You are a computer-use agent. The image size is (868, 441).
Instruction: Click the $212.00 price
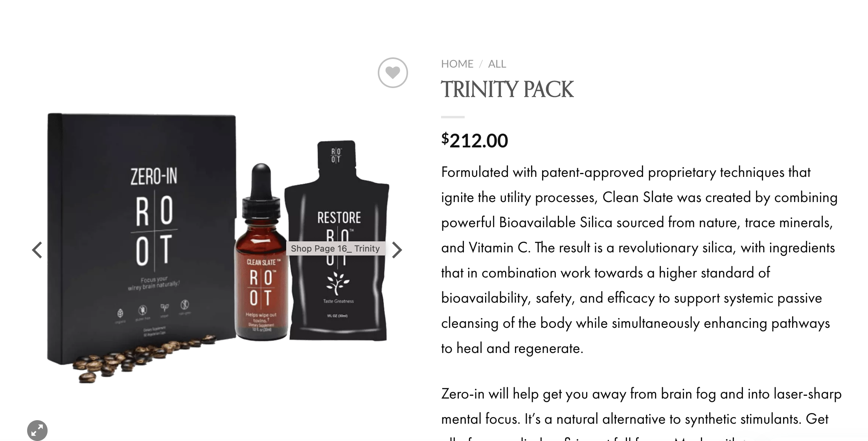pos(474,140)
